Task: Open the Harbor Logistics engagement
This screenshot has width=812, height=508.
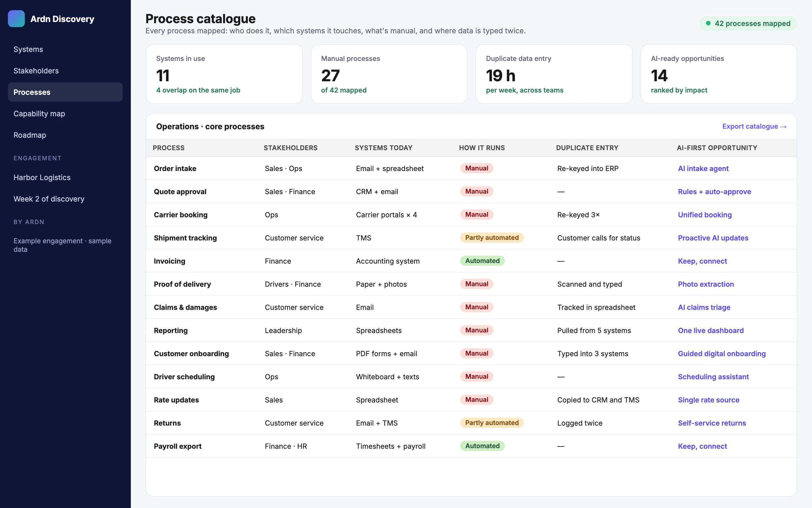Action: pyautogui.click(x=65, y=178)
